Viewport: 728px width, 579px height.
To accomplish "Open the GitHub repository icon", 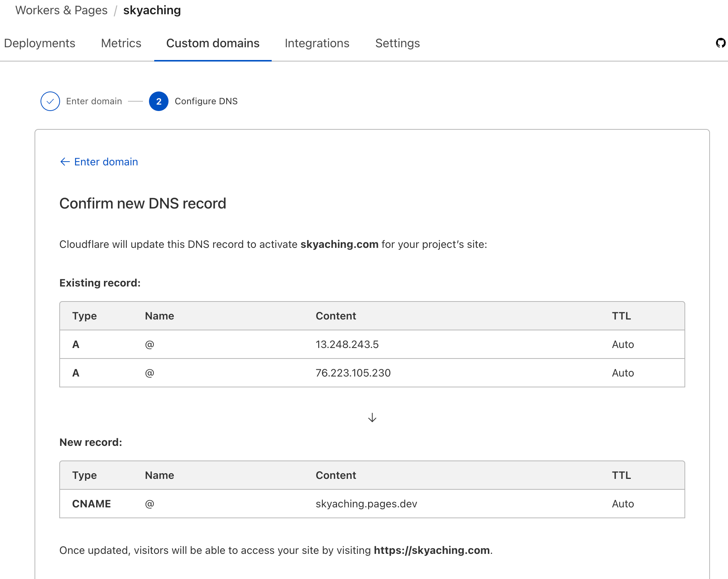I will [720, 43].
